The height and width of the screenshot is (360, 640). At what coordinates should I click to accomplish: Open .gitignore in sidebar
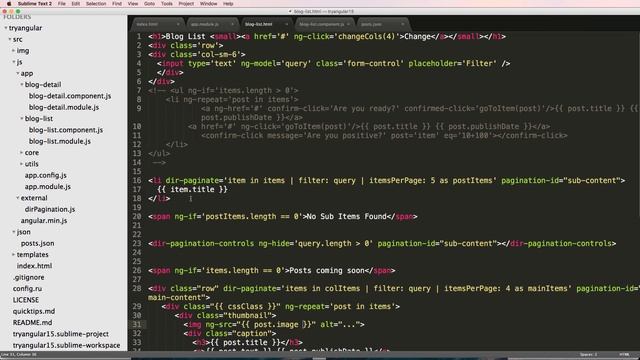pos(28,277)
